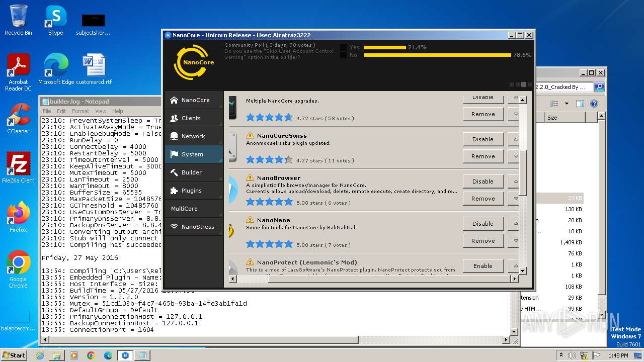
Task: Remove the NanoBrowser plugin
Action: click(483, 199)
